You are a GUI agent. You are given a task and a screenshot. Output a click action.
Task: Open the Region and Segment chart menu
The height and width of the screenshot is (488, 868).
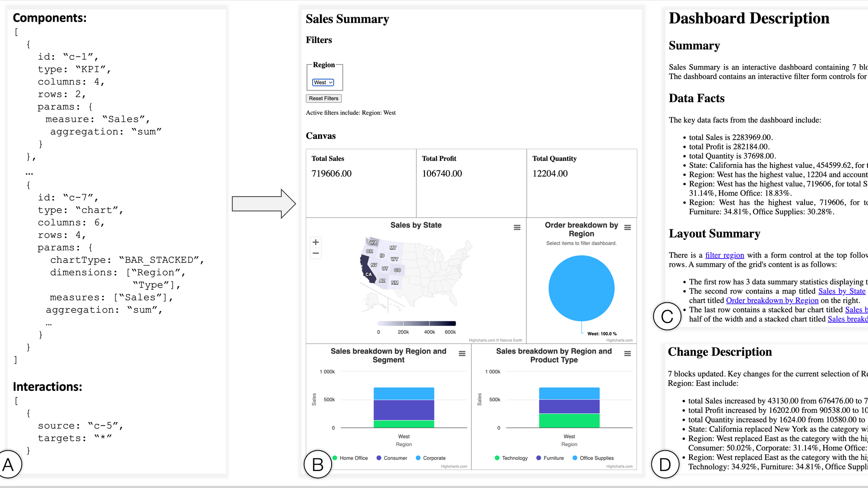point(461,354)
